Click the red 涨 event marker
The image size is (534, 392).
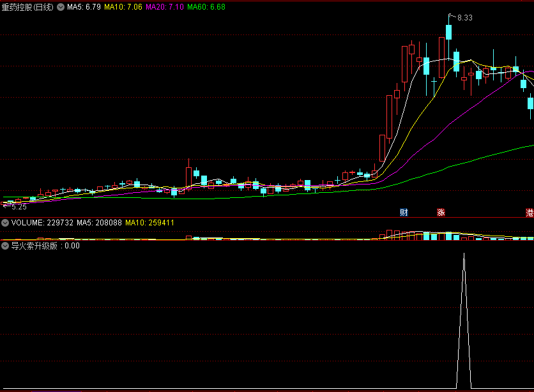(x=441, y=213)
